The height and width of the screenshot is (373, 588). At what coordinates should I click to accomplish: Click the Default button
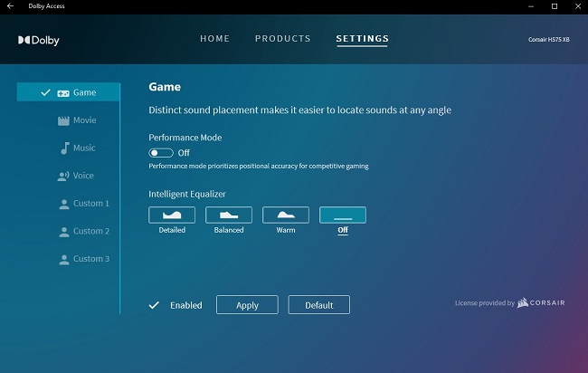[x=319, y=305]
